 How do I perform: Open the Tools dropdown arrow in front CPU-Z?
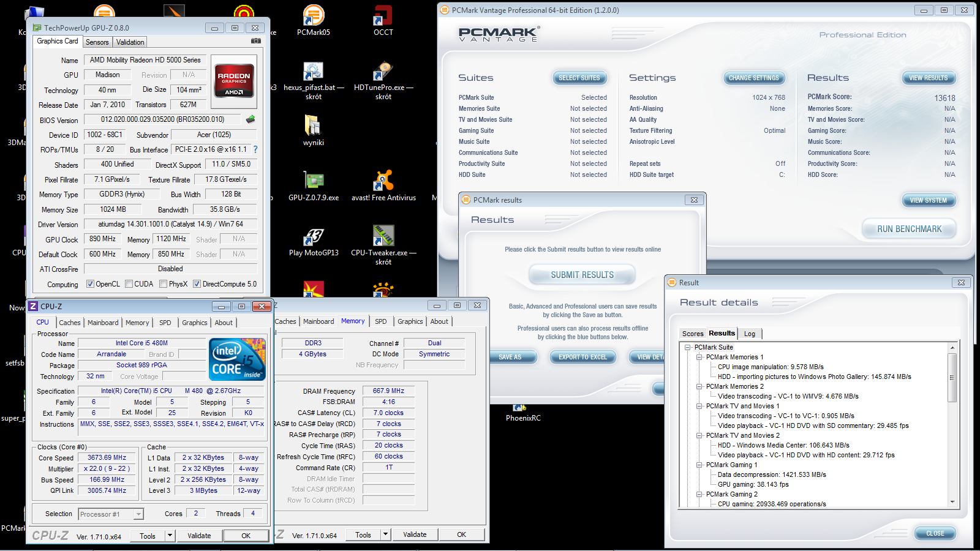point(170,536)
